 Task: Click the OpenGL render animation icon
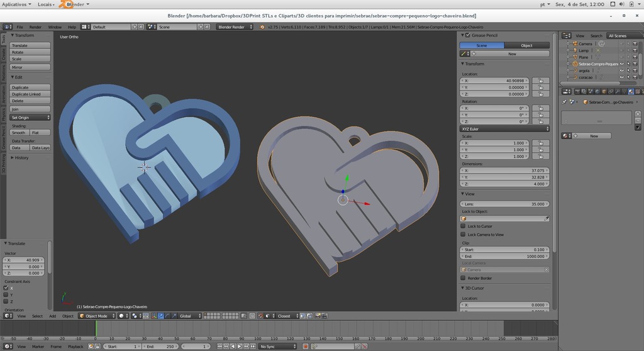click(x=325, y=316)
